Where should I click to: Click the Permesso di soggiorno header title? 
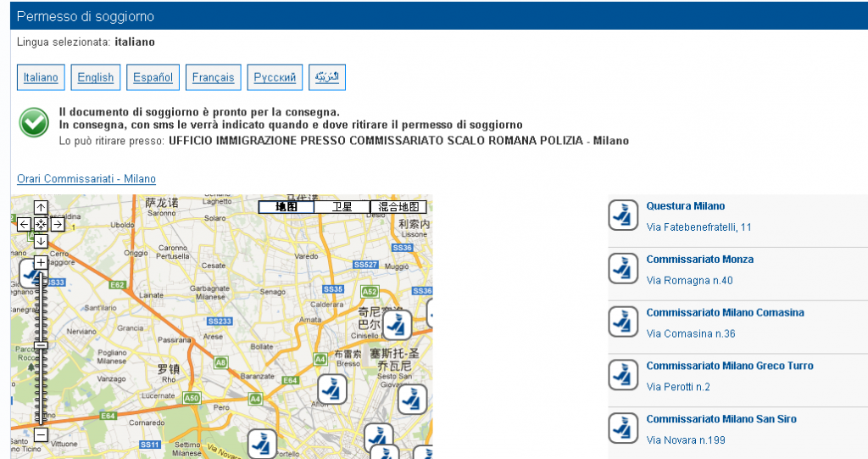[86, 17]
